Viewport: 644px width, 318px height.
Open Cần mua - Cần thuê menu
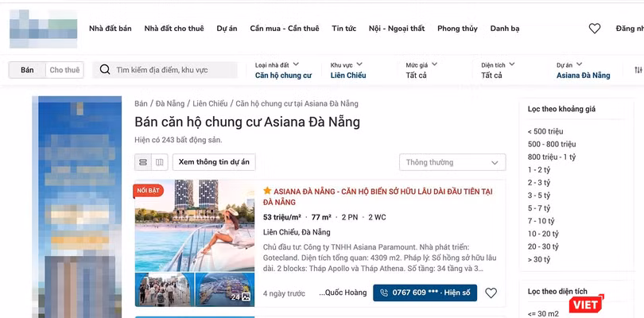tap(285, 29)
